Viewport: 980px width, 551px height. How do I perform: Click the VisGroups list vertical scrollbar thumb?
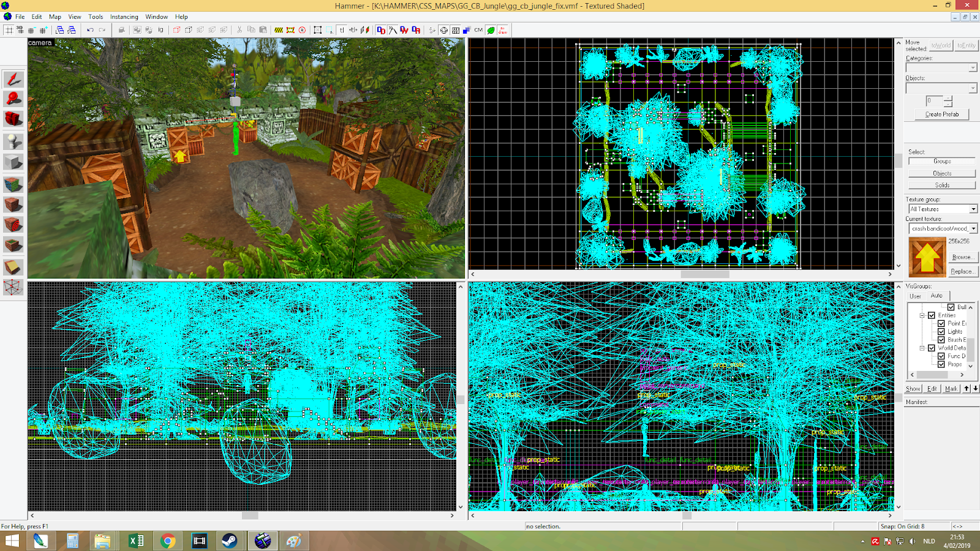[971, 350]
